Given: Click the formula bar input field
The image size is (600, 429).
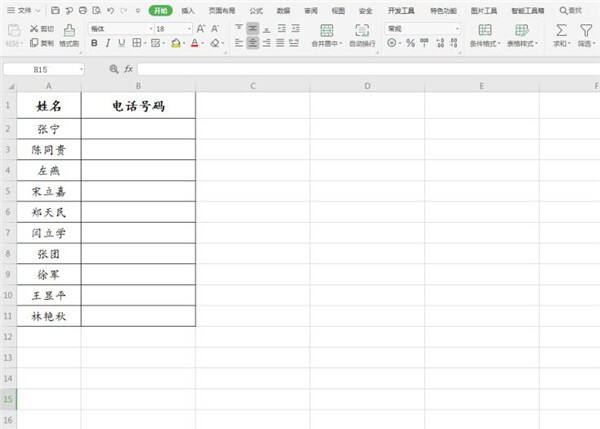Looking at the screenshot, I should tap(368, 69).
